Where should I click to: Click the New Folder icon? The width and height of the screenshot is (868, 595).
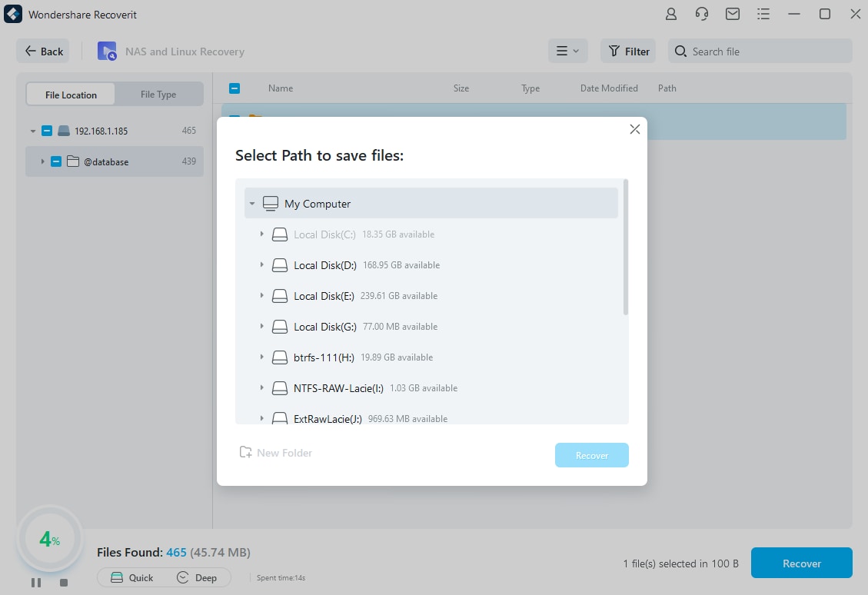pos(246,453)
